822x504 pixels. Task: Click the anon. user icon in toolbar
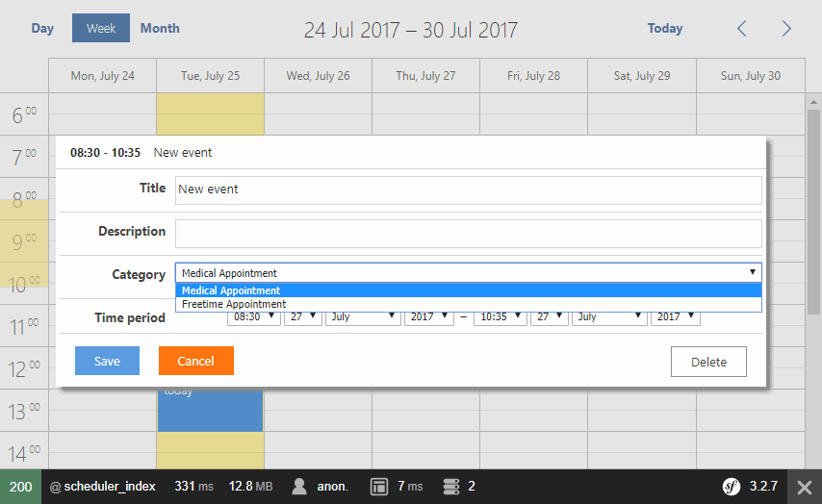click(x=299, y=487)
